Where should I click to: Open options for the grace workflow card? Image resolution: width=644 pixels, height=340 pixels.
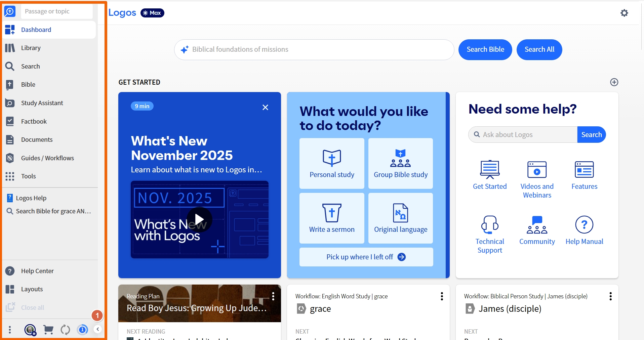click(442, 296)
